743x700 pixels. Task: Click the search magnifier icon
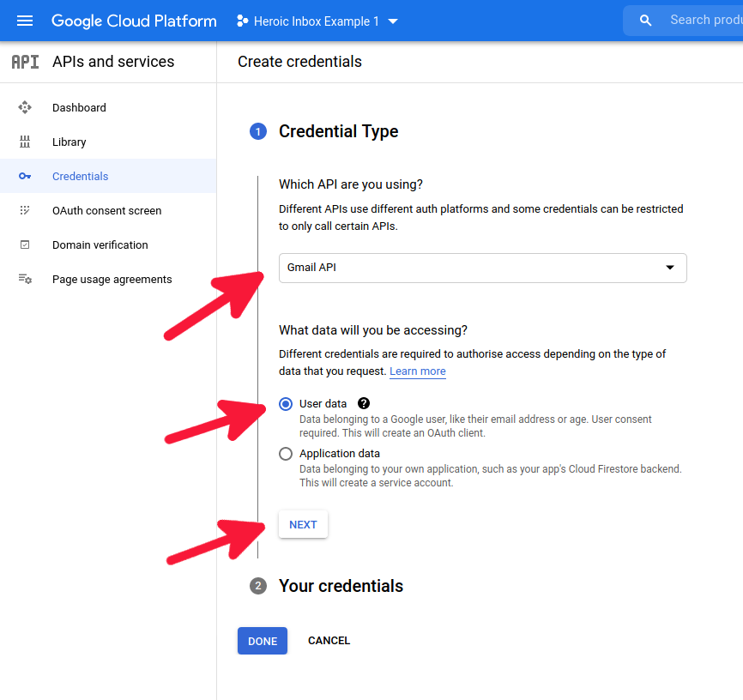645,21
